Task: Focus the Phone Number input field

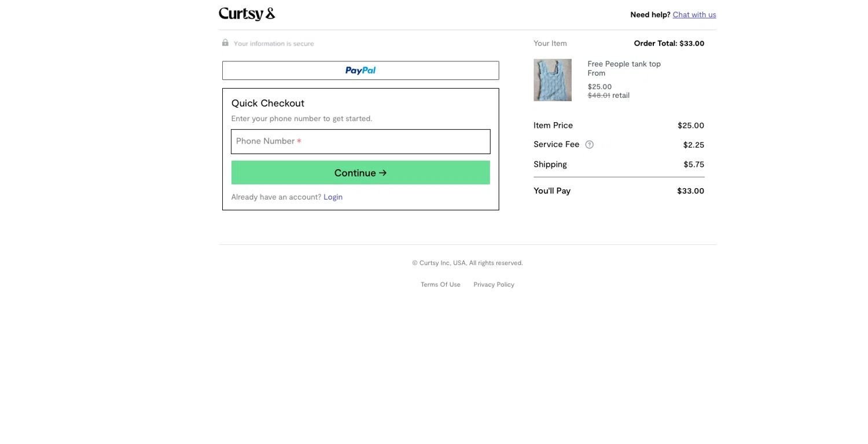Action: (361, 141)
